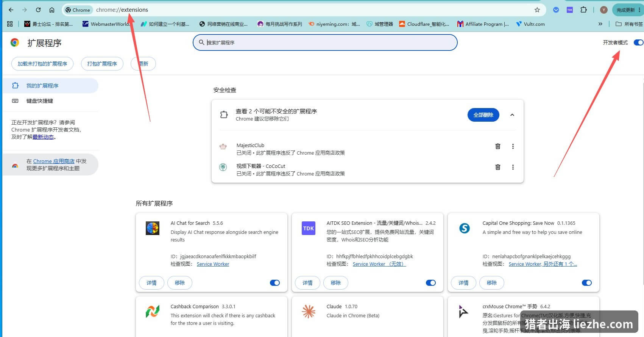Disable the AI Chat for Search extension
Viewport: 644px width, 337px height.
pyautogui.click(x=275, y=283)
